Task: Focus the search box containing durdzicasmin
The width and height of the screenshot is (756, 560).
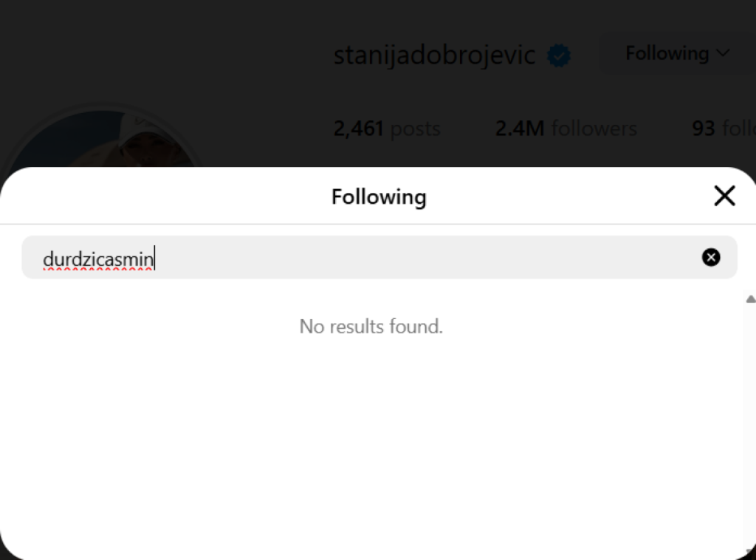Action: pyautogui.click(x=369, y=257)
